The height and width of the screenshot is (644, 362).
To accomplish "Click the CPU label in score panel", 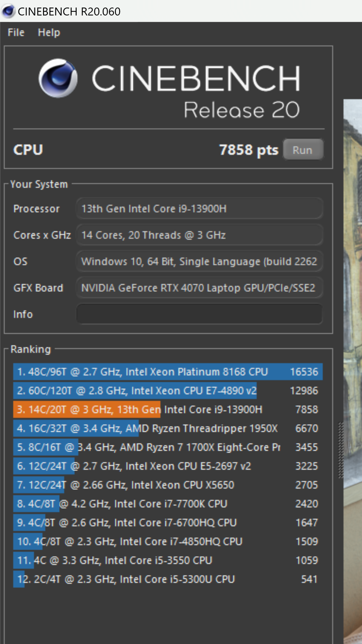I will click(x=28, y=150).
